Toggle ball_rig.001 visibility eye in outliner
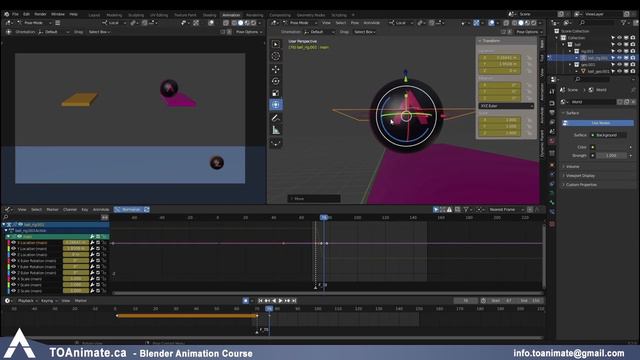The height and width of the screenshot is (360, 640). click(x=619, y=58)
